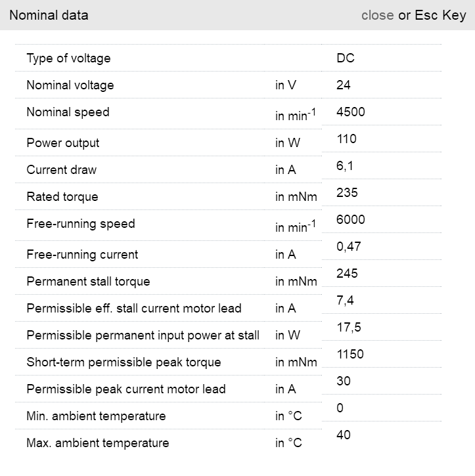
Task: Click the Permanent stall torque label
Action: point(88,282)
